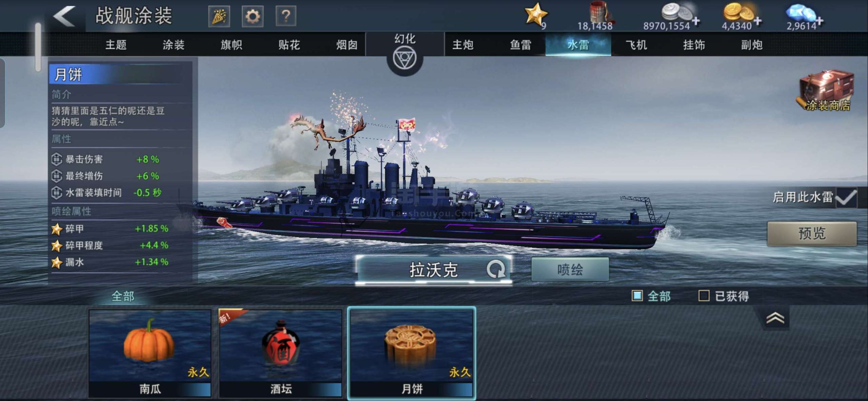
Task: Switch to the 旗帜 tab
Action: tap(231, 45)
